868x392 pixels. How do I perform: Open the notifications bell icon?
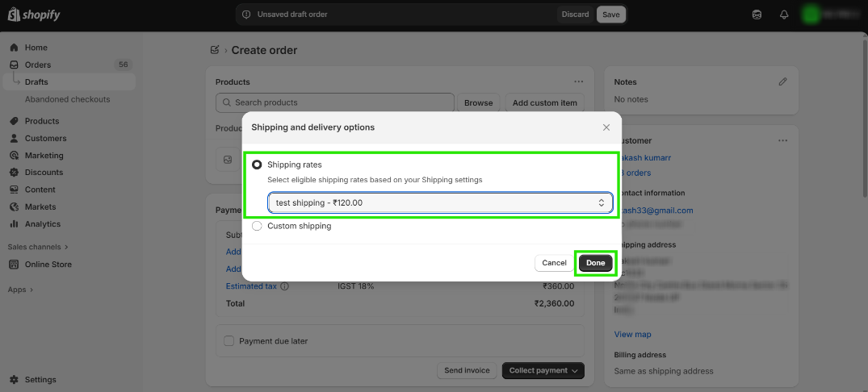coord(783,15)
